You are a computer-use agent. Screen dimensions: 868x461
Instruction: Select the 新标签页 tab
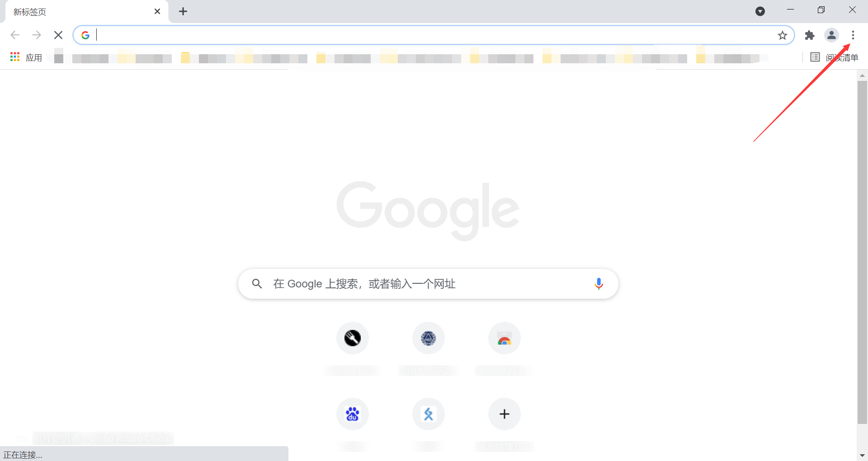point(86,12)
